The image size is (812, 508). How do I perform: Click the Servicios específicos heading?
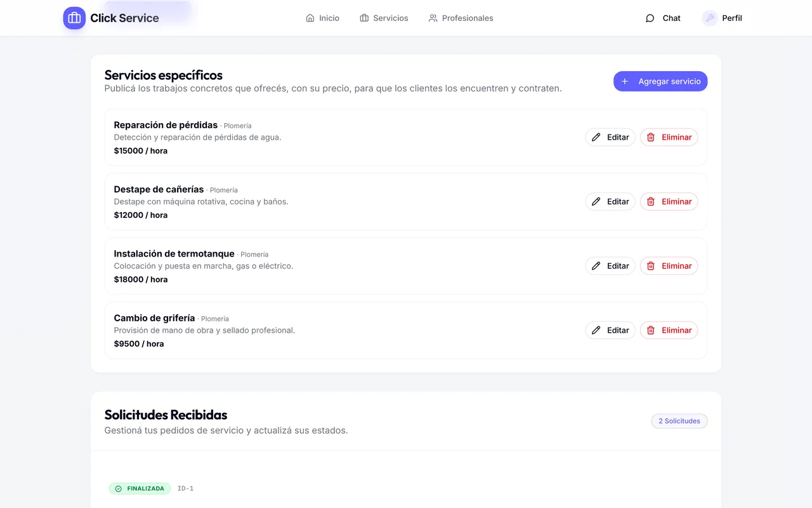(164, 76)
